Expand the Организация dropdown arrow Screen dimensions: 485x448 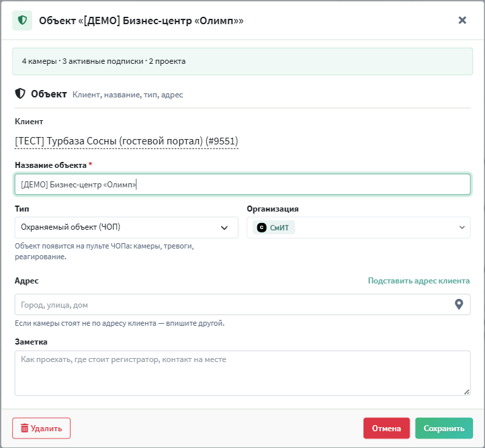(x=462, y=228)
